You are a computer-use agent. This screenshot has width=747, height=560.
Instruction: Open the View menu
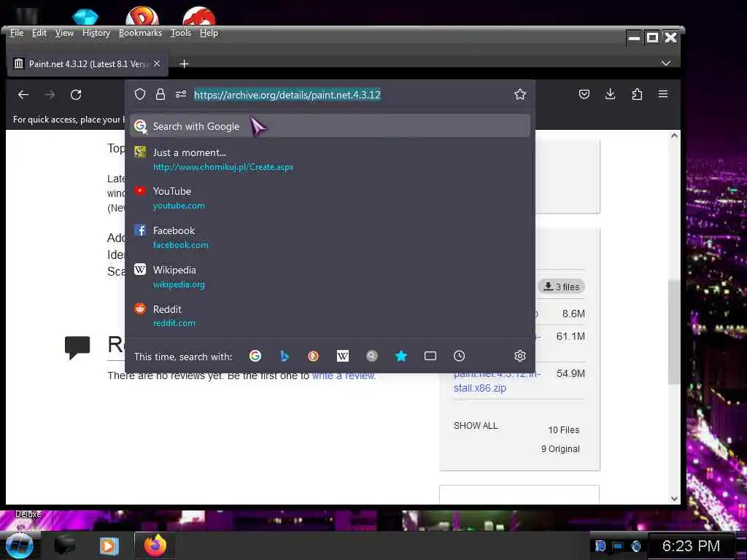pos(64,33)
